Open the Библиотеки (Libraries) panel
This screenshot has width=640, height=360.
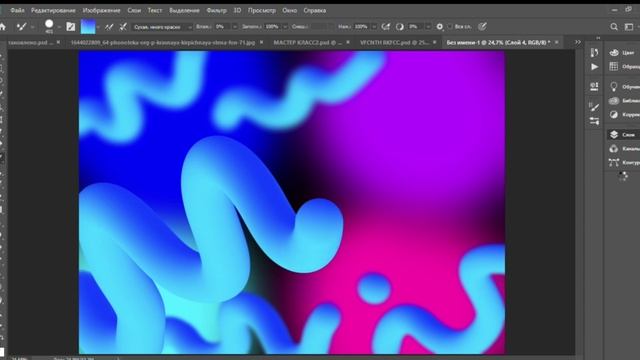[623, 100]
